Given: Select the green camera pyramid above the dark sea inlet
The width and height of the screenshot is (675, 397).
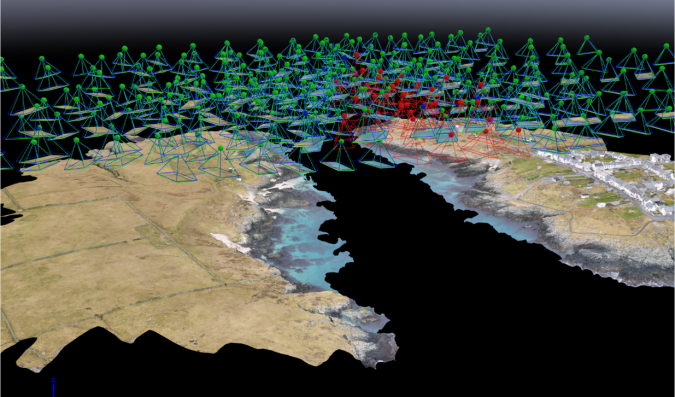Looking at the screenshot, I should 340,155.
